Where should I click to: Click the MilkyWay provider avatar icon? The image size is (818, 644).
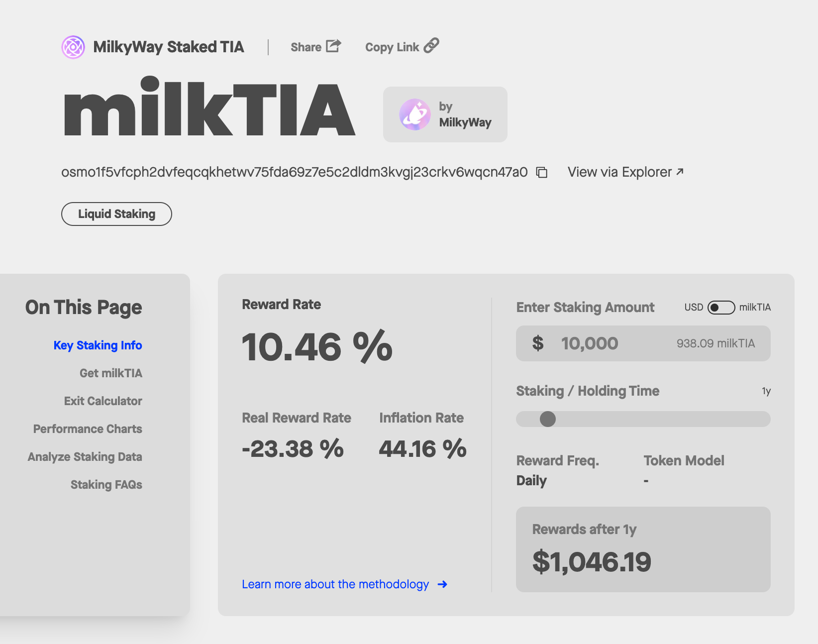(x=415, y=114)
